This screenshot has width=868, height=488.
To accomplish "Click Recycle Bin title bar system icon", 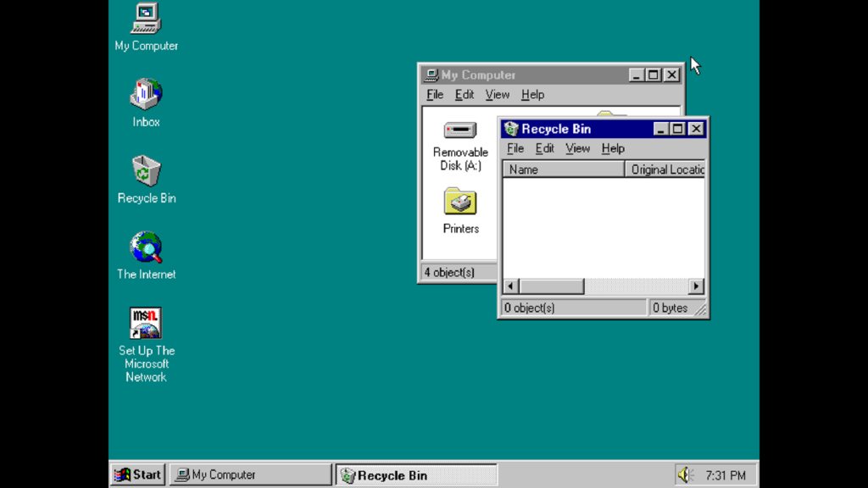I will click(511, 129).
